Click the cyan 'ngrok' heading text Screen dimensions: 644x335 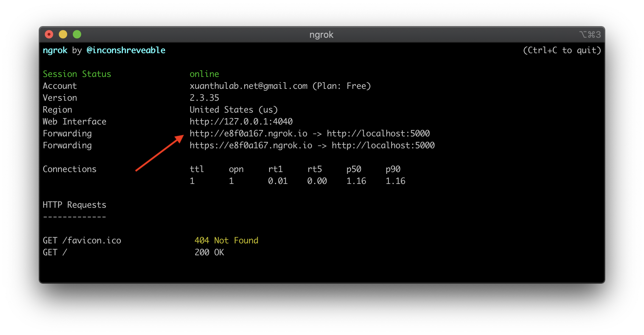point(55,50)
